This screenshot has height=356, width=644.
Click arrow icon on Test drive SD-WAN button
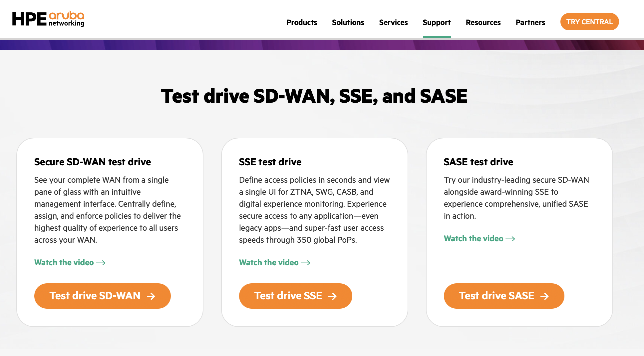click(x=151, y=296)
